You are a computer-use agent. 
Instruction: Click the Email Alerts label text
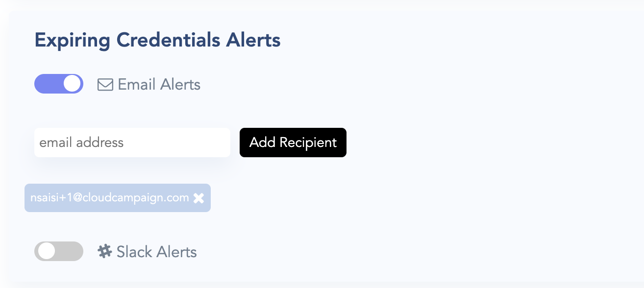pos(159,85)
